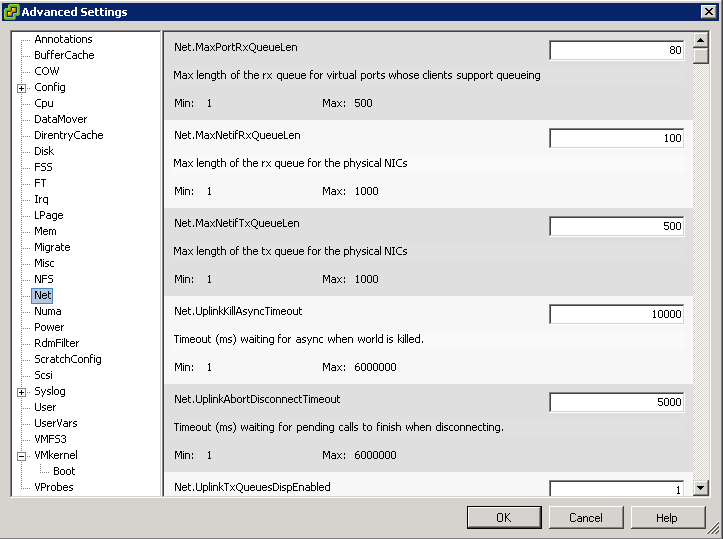Click the Net.MaxNetifTxQueueLen value field
Viewport: 723px width, 539px height.
616,226
